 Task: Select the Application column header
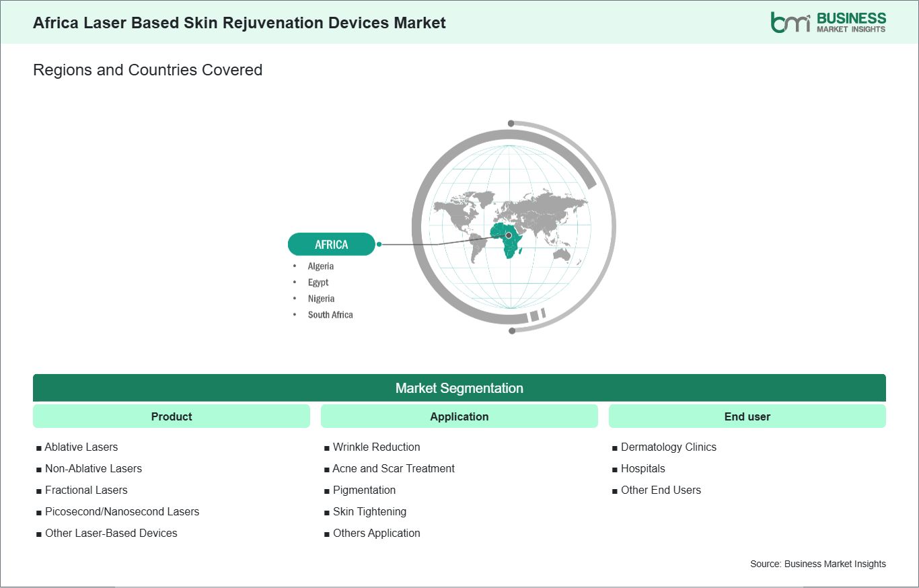(x=459, y=416)
